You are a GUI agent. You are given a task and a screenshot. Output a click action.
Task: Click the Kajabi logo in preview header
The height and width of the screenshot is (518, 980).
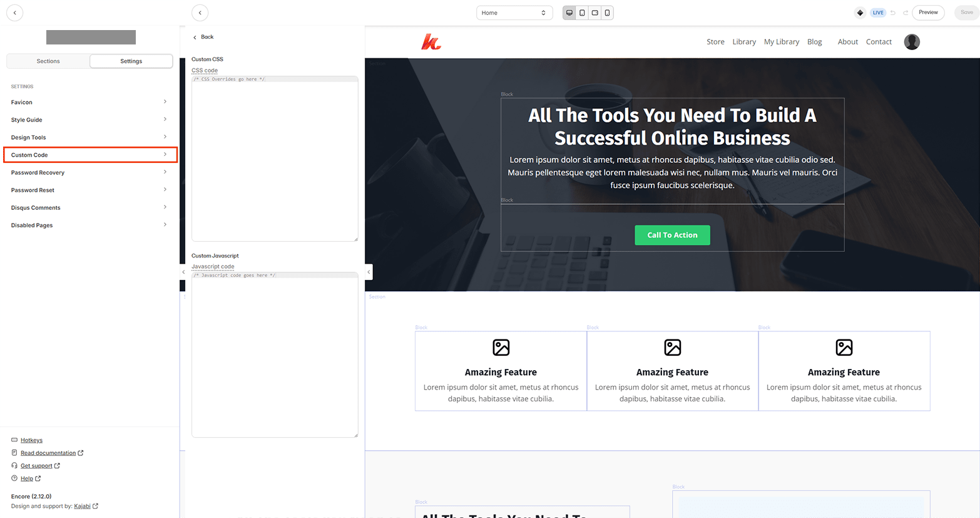click(x=431, y=42)
